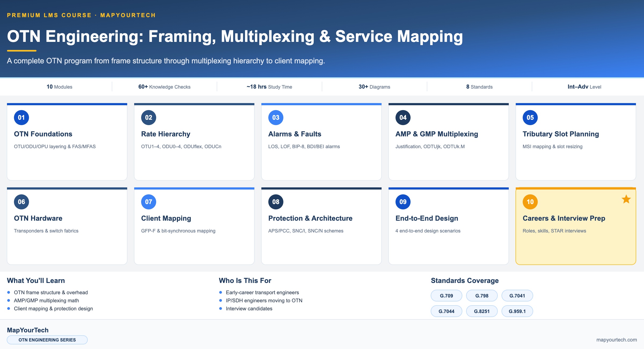Click 'Justification, ODTUjk, ODTUk.M' description
The image size is (644, 349).
click(430, 147)
